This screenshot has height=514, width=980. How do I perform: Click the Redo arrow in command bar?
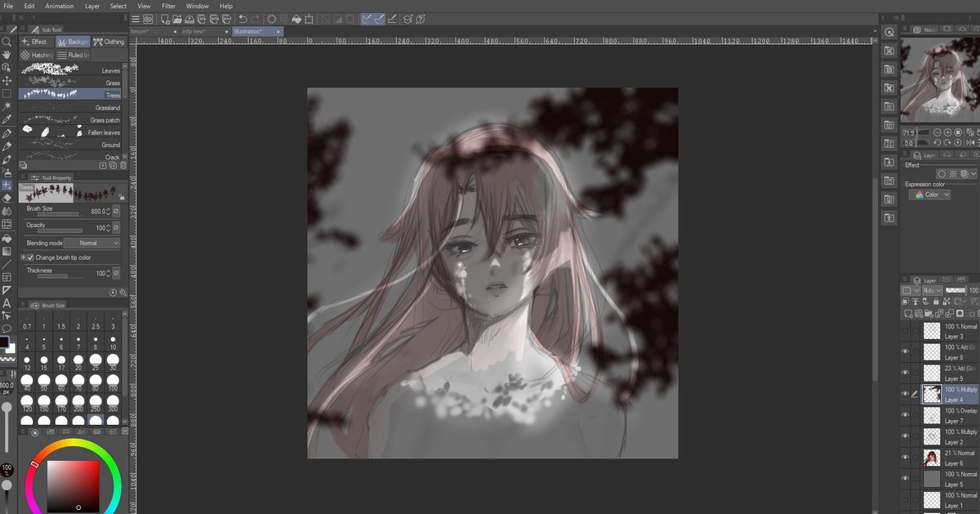click(256, 19)
